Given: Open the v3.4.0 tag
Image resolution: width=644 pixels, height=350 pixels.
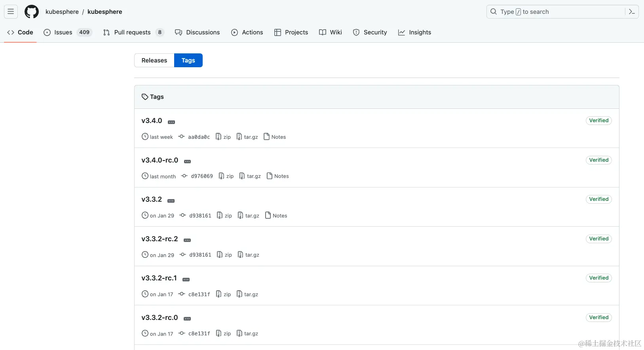Looking at the screenshot, I should coord(152,121).
